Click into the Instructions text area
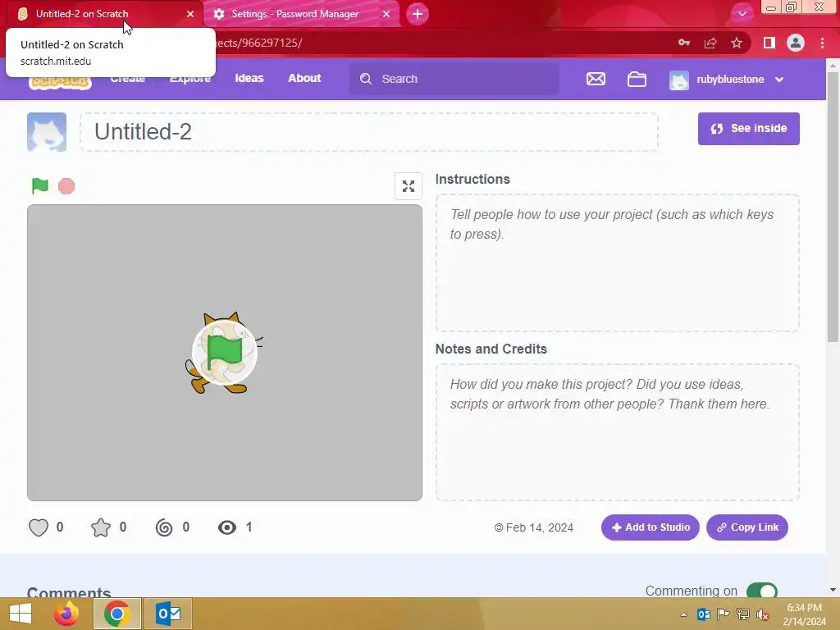The image size is (840, 630). click(617, 262)
